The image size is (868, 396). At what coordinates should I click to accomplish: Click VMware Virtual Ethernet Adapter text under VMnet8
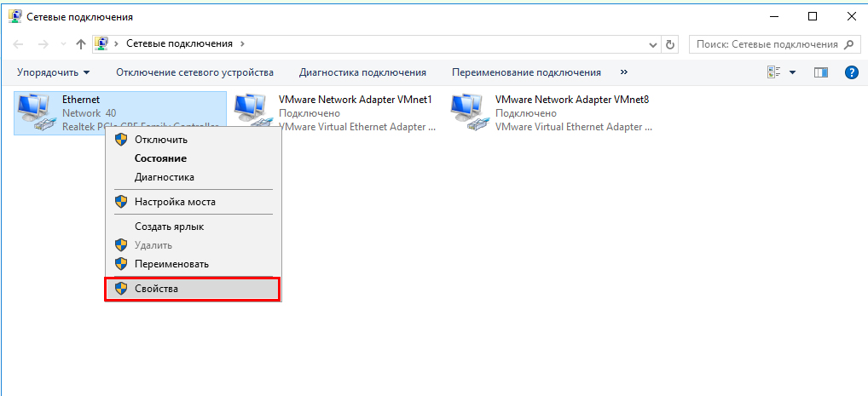[574, 127]
